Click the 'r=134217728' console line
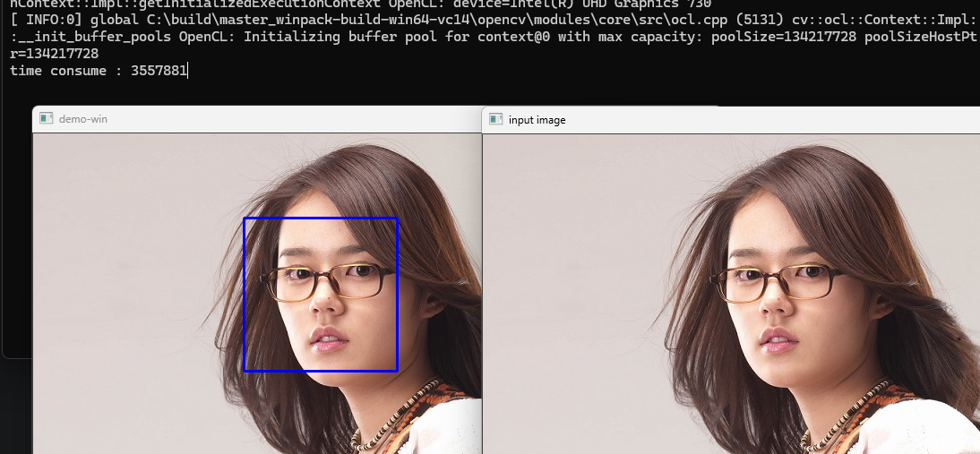Screen dimensions: 980x454 click(x=55, y=54)
